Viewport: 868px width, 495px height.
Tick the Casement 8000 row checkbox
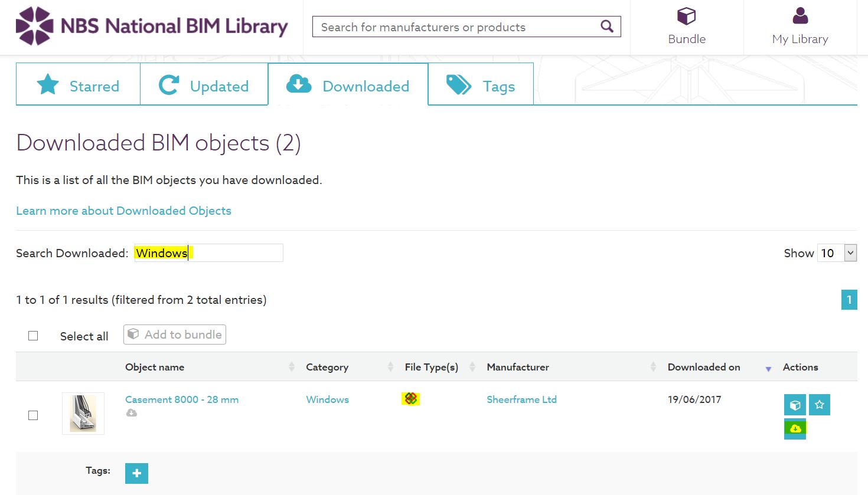[x=33, y=415]
